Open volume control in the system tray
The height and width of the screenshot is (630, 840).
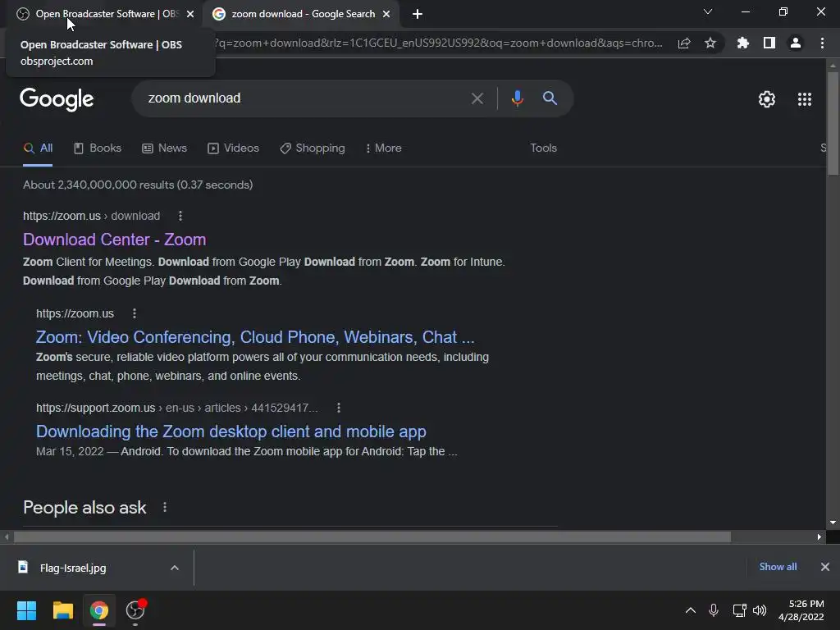tap(760, 610)
